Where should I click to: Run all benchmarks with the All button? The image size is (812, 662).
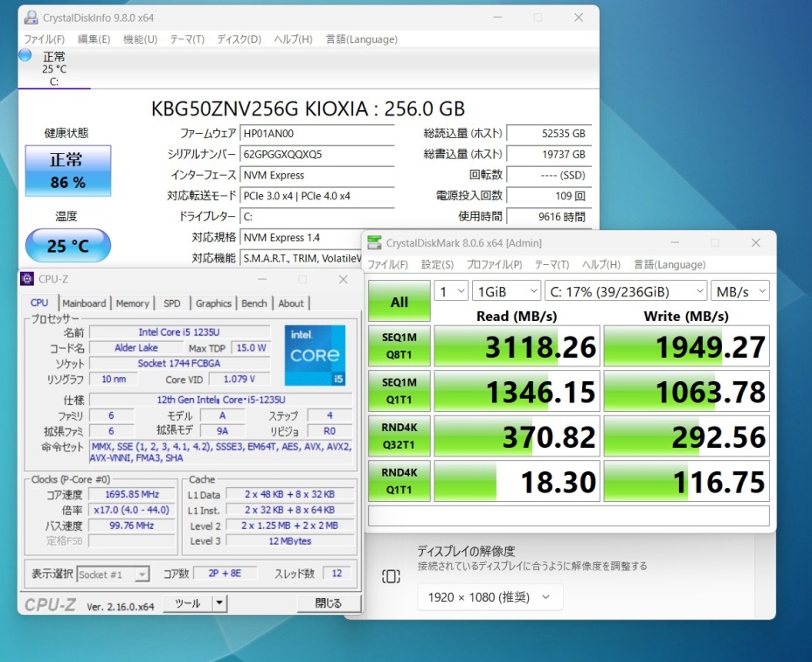(x=399, y=302)
